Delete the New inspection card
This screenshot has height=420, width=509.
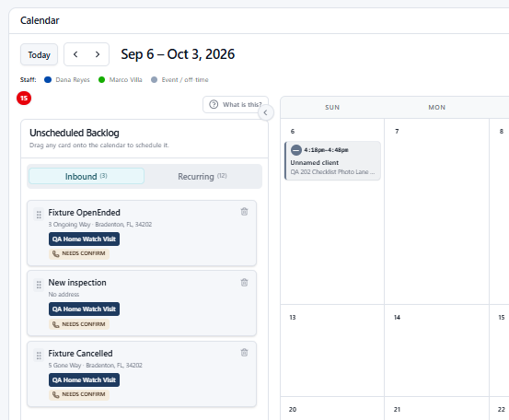[245, 283]
